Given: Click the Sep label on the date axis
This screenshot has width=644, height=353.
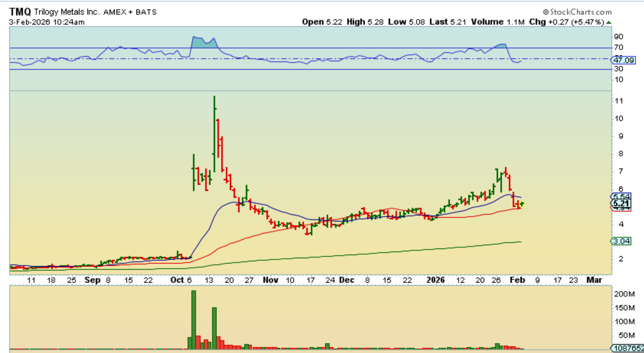Looking at the screenshot, I should point(93,280).
